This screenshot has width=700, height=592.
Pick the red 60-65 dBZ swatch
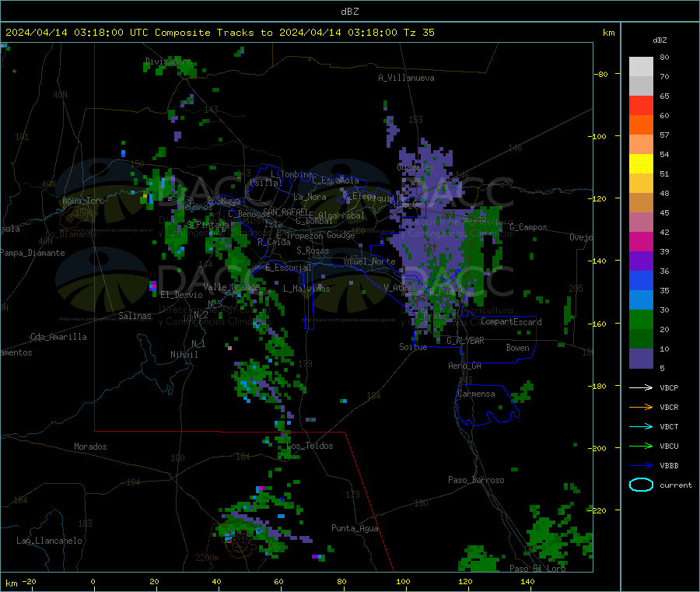pos(641,105)
